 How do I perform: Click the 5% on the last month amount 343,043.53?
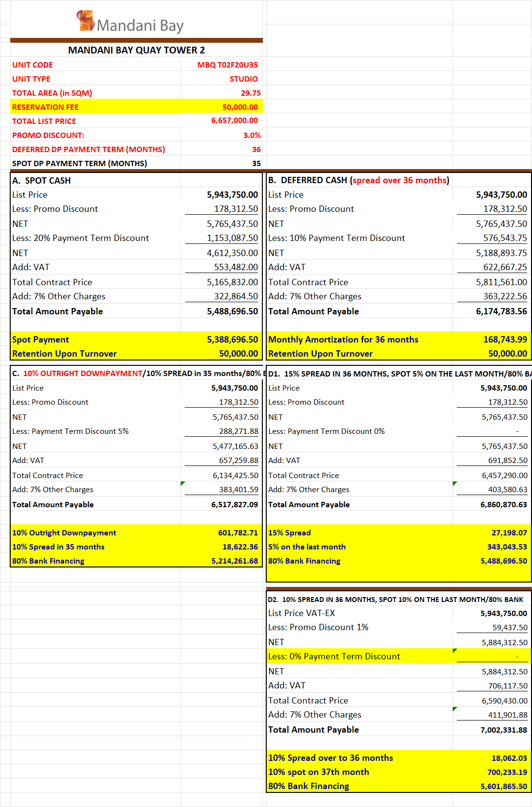pos(507,547)
